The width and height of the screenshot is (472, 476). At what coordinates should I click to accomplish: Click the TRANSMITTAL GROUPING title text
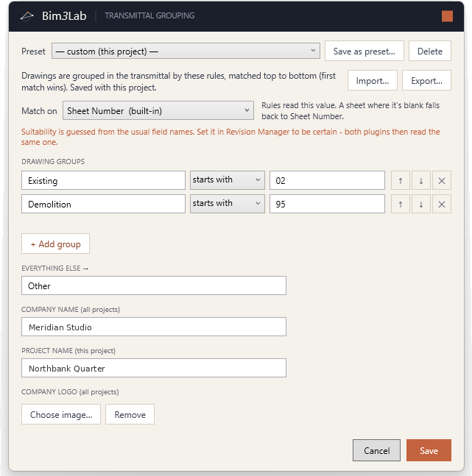[149, 15]
